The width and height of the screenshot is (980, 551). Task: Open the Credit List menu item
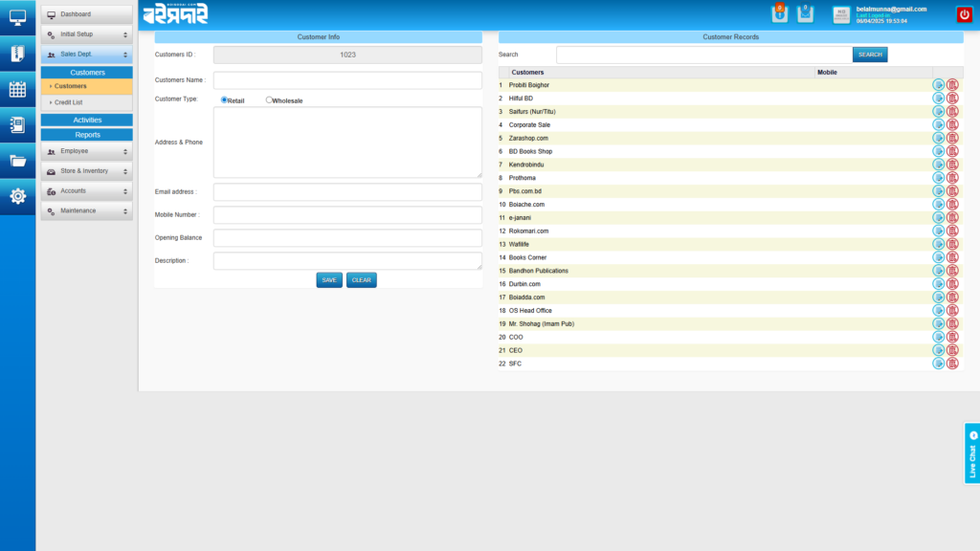click(x=87, y=101)
